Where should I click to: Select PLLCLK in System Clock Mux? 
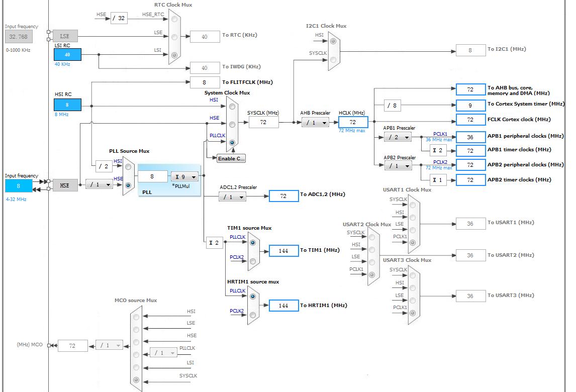(232, 143)
